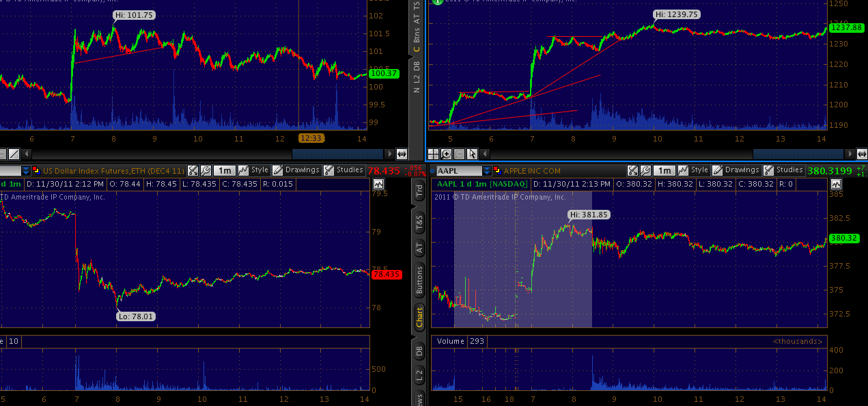Open the L2 side tab in lower panel

tap(419, 376)
